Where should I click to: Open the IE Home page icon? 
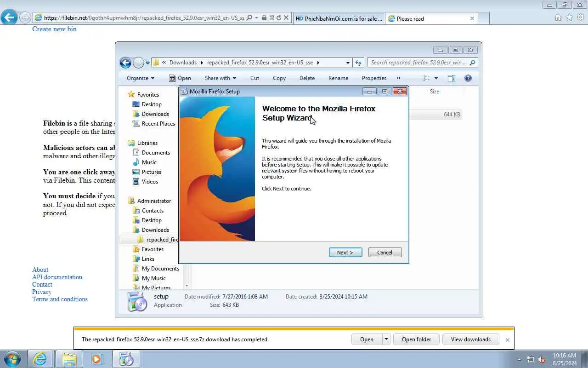558,17
